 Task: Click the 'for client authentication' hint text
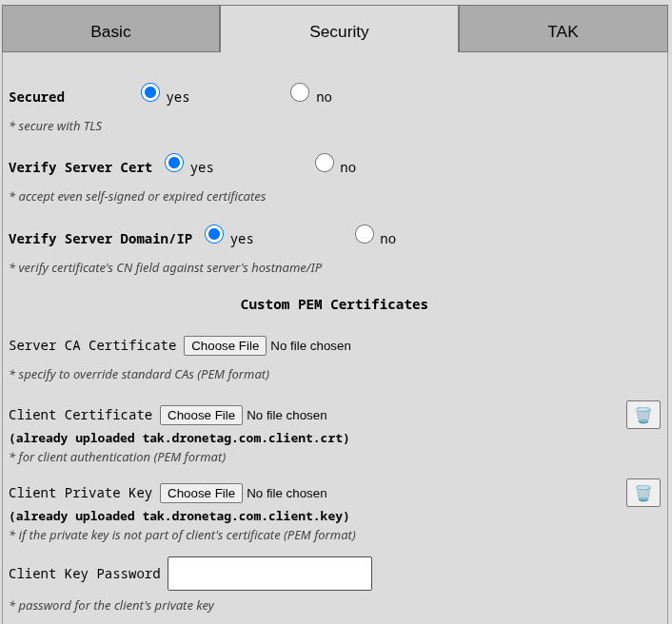(117, 457)
